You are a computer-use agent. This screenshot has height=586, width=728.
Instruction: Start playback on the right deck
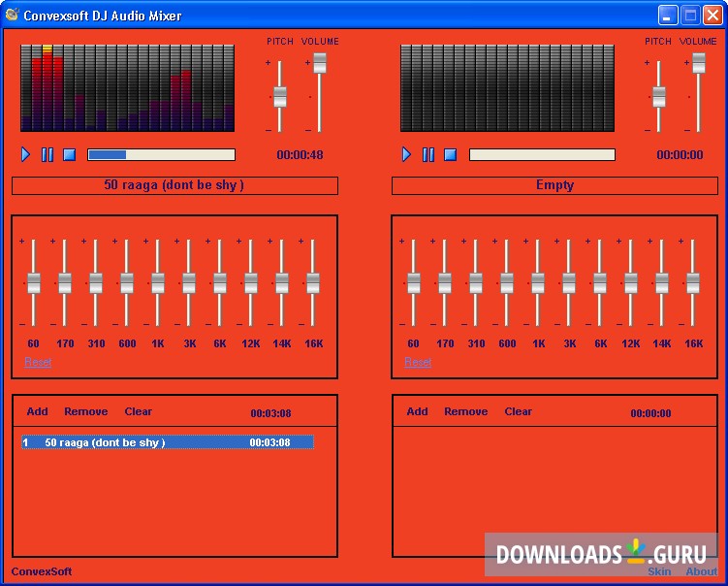(x=406, y=154)
